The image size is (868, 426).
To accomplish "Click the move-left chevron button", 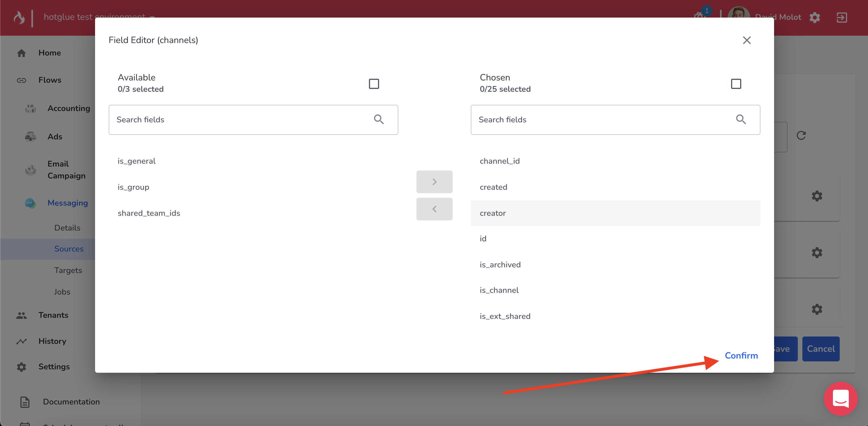I will pyautogui.click(x=434, y=209).
